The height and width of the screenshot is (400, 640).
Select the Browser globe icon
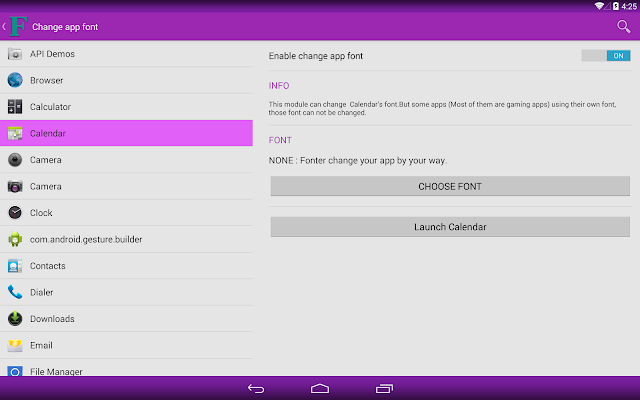pyautogui.click(x=15, y=80)
